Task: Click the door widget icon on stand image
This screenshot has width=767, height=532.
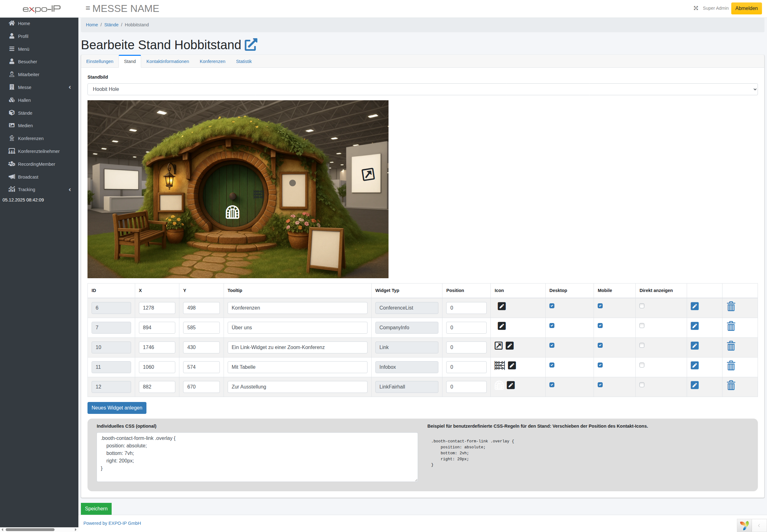Action: pyautogui.click(x=232, y=212)
